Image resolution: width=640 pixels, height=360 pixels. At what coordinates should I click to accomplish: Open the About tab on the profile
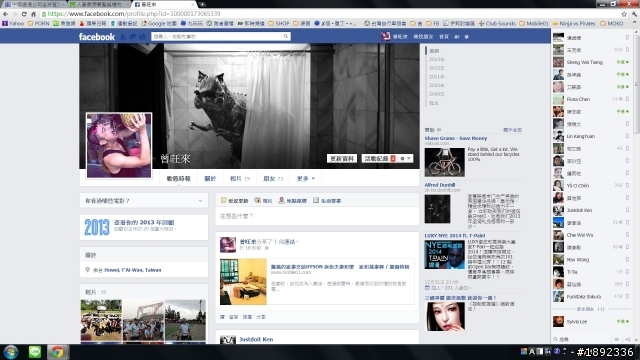[210, 179]
